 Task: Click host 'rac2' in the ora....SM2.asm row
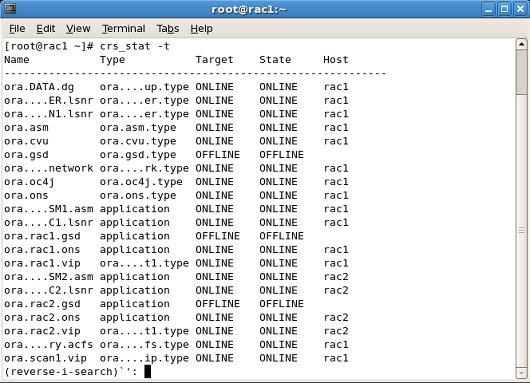coord(336,277)
